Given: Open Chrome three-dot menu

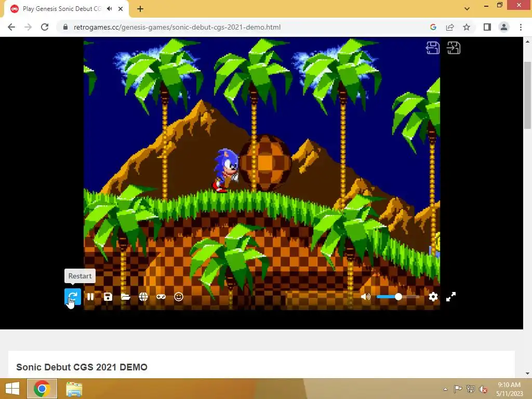Looking at the screenshot, I should pos(521,27).
